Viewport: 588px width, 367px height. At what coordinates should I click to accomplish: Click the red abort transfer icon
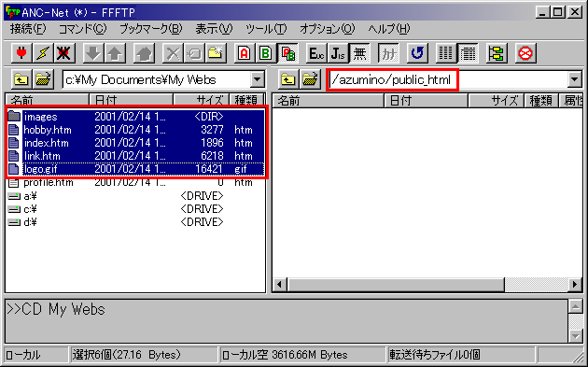click(x=525, y=53)
